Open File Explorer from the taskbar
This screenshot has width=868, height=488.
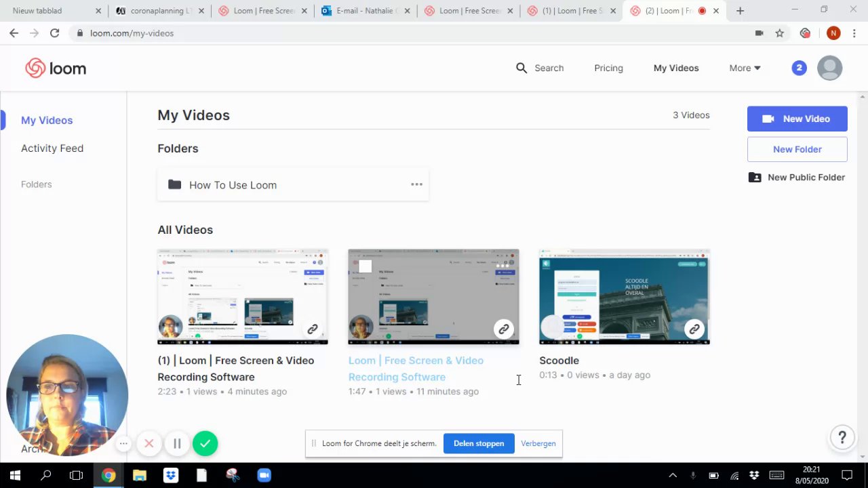[140, 475]
